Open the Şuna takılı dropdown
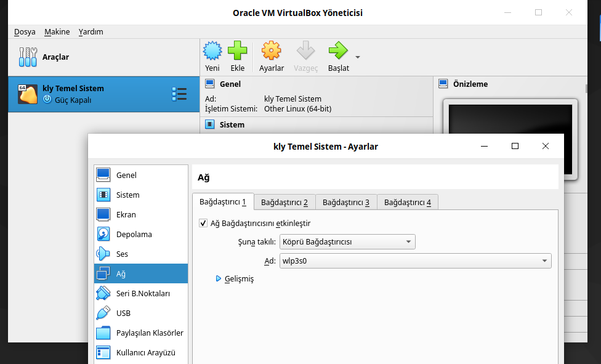601x364 pixels. [347, 242]
